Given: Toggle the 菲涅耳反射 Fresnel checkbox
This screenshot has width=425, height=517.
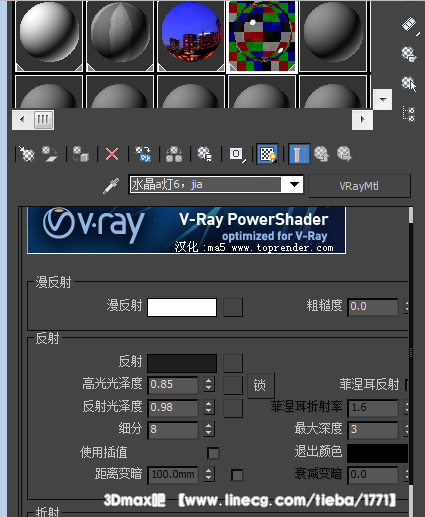Looking at the screenshot, I should coord(407,385).
